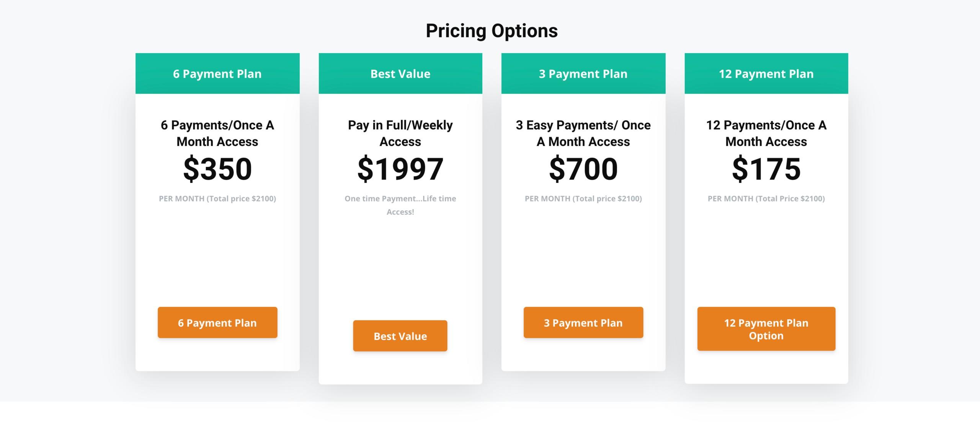The image size is (980, 436).
Task: Click 12 Payments/Once A Month Access title
Action: [x=766, y=133]
